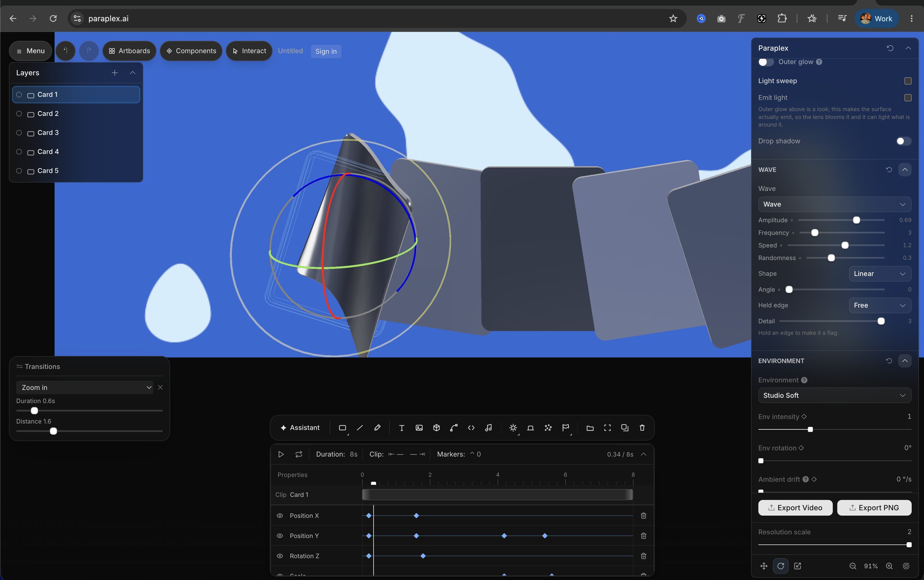Click the fullscreen frame icon
Screen dimensions: 924x580
608,427
